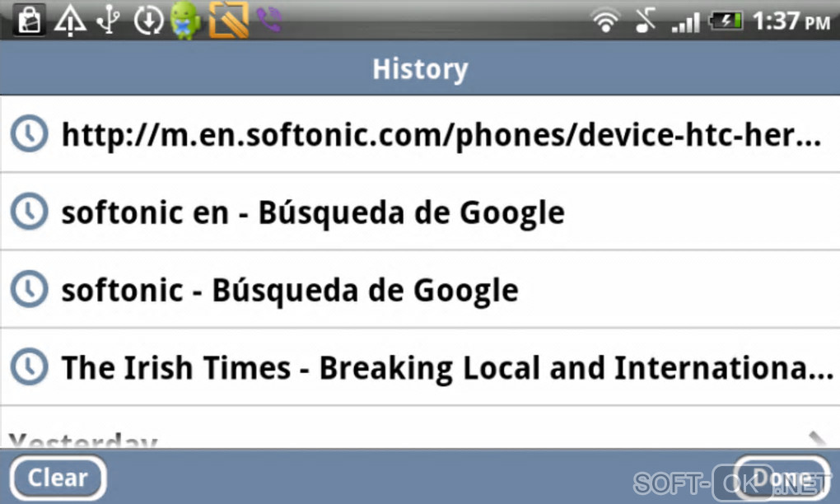Tap the download clock notification icon
The width and height of the screenshot is (840, 504).
(148, 21)
